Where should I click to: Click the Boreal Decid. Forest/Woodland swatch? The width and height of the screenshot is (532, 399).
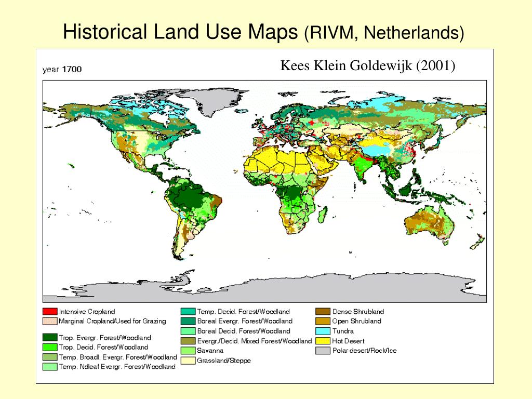pos(188,331)
